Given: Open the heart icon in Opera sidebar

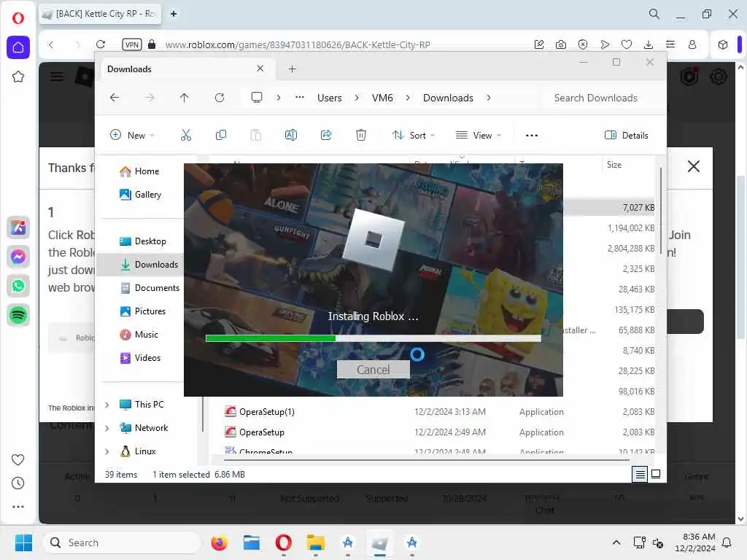Looking at the screenshot, I should coord(18,460).
